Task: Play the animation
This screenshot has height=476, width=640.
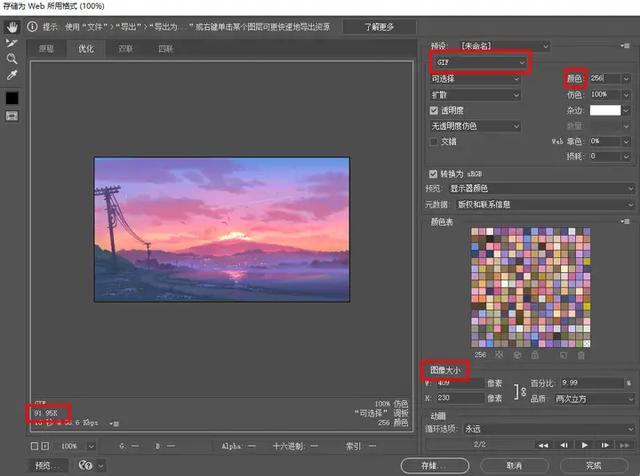Action: tap(584, 445)
